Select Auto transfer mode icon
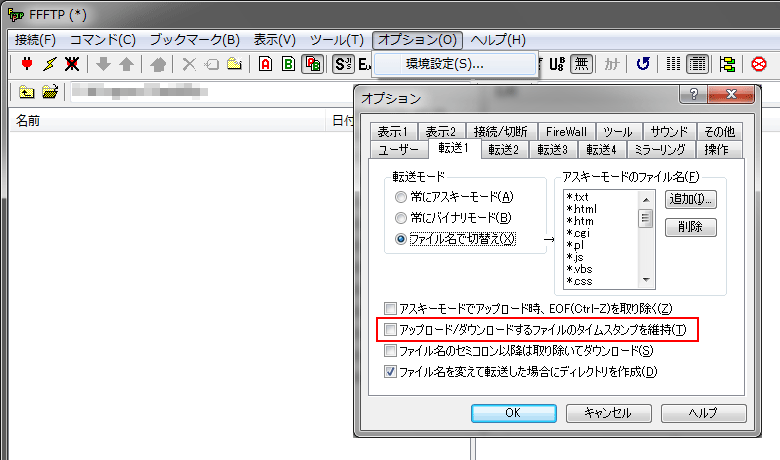Viewport: 780px width, 460px height. pos(313,64)
